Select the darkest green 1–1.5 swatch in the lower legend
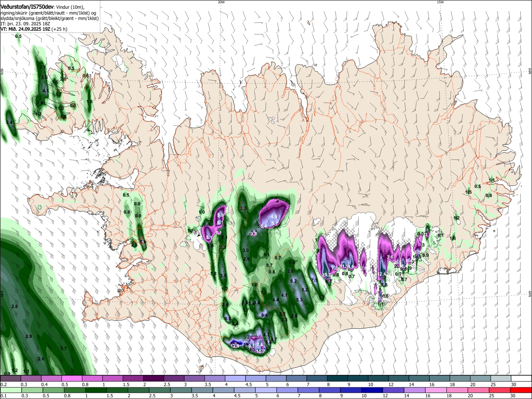 point(96,390)
